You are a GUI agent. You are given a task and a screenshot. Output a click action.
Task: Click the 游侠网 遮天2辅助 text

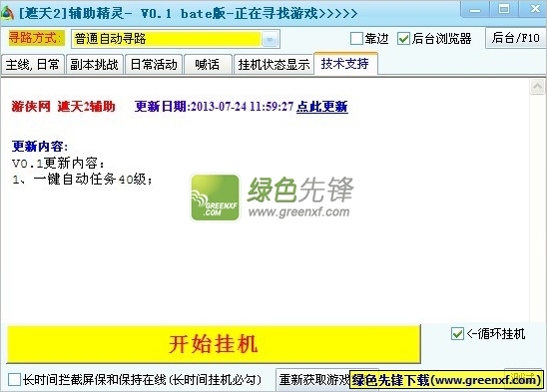63,107
